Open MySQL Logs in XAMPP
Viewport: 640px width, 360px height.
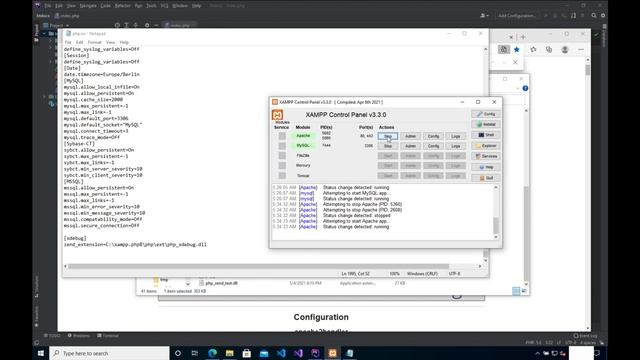[456, 146]
